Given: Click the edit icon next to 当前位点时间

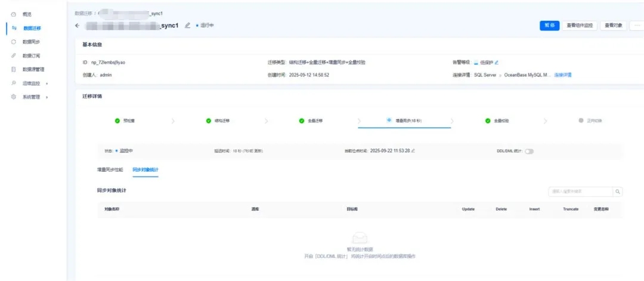Looking at the screenshot, I should [x=413, y=151].
